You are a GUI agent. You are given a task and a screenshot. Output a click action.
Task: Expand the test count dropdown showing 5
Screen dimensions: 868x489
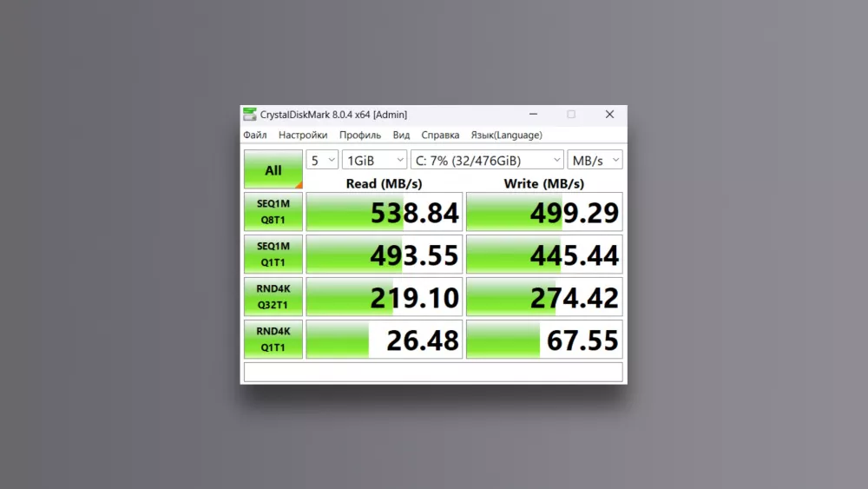[x=322, y=160]
